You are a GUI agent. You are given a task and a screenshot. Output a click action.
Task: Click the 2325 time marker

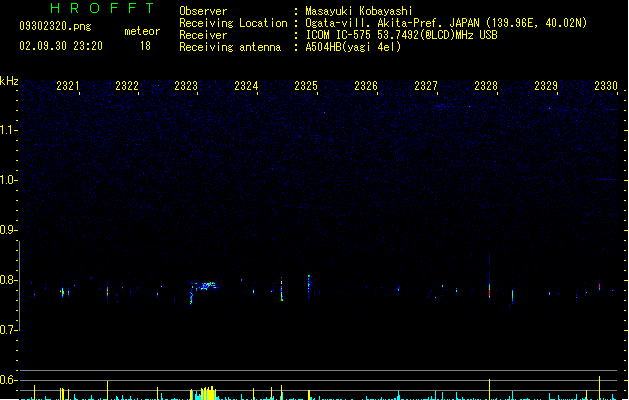click(x=306, y=86)
